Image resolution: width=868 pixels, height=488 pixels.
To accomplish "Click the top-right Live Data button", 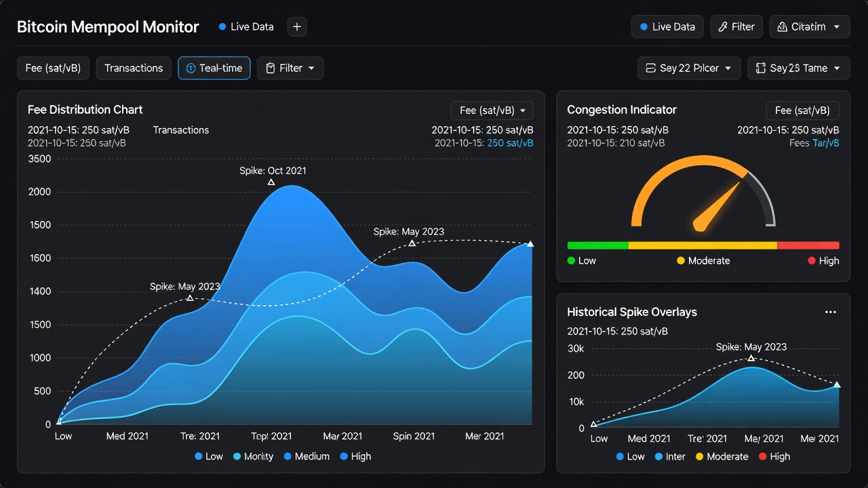I will click(667, 27).
